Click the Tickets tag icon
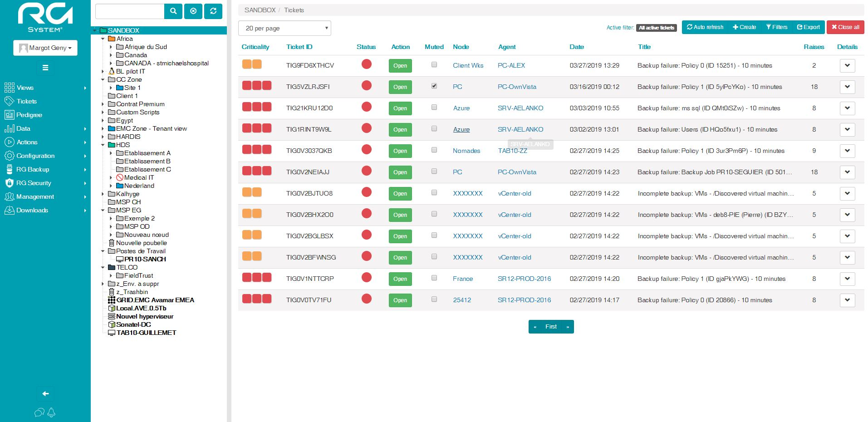Viewport: 868px width, 422px height. (x=9, y=101)
